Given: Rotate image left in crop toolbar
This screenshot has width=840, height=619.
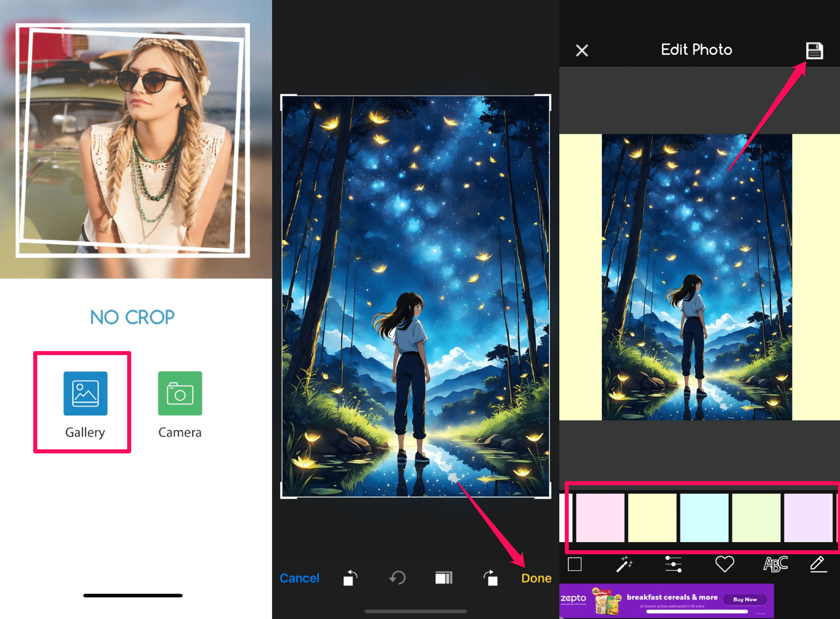Looking at the screenshot, I should (350, 578).
